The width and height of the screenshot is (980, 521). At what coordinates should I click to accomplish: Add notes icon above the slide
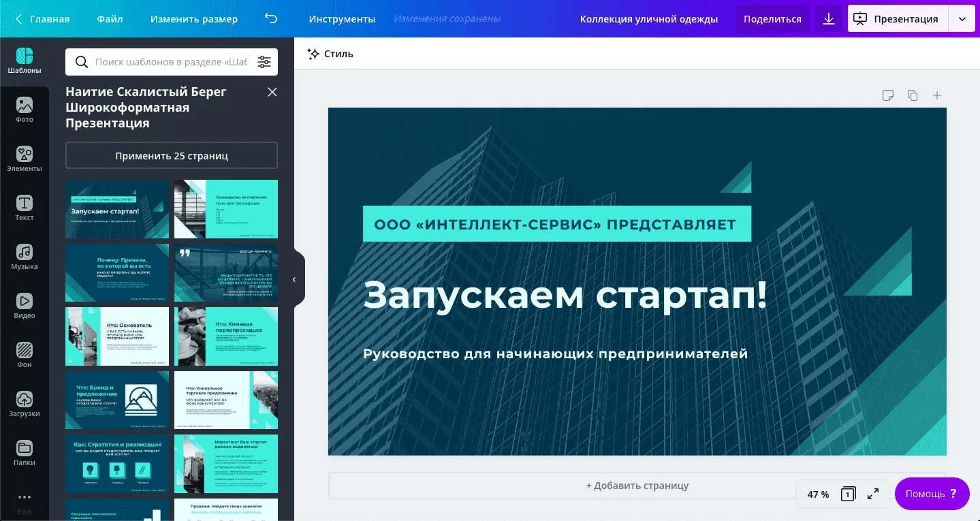point(888,95)
